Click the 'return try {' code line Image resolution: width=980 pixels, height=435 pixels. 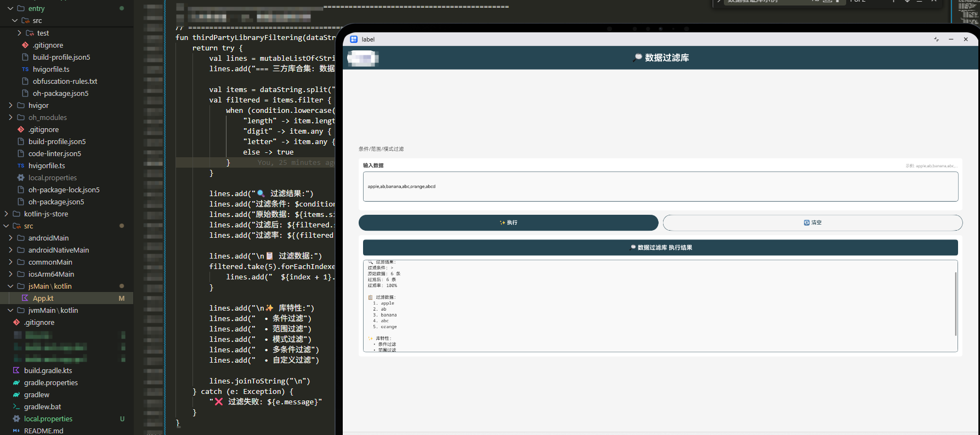coord(217,48)
